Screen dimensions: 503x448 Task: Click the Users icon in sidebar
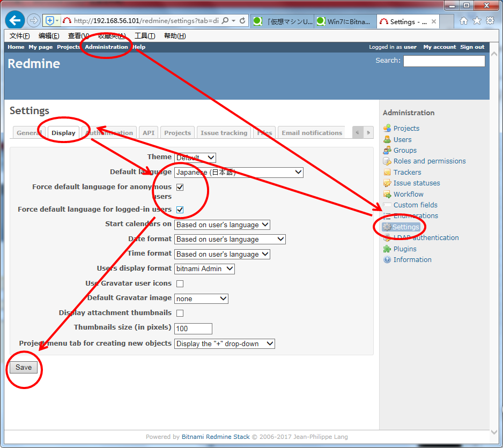click(387, 139)
